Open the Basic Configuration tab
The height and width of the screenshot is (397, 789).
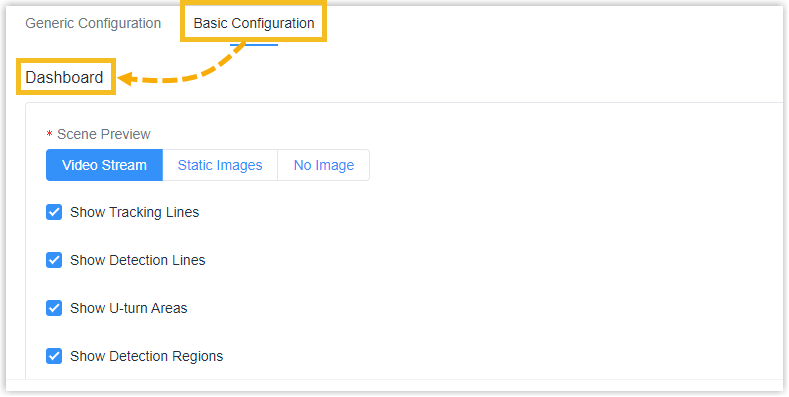tap(254, 23)
